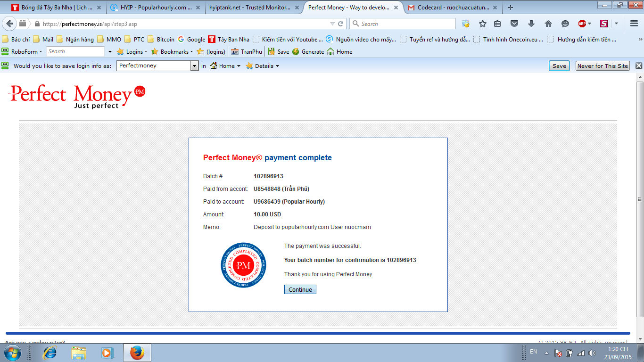
Task: Open the Tình hình Onecoin.eu bookmark
Action: 508,40
